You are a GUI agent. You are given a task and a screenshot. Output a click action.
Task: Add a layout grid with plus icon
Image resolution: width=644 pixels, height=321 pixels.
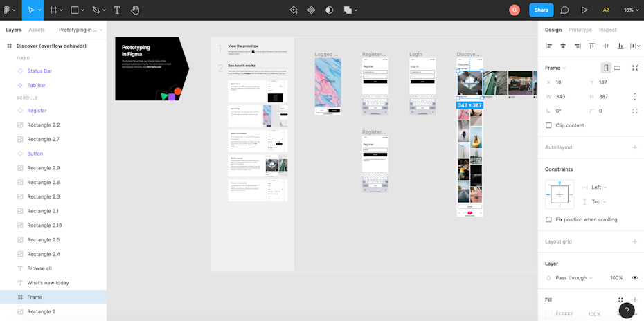point(634,241)
